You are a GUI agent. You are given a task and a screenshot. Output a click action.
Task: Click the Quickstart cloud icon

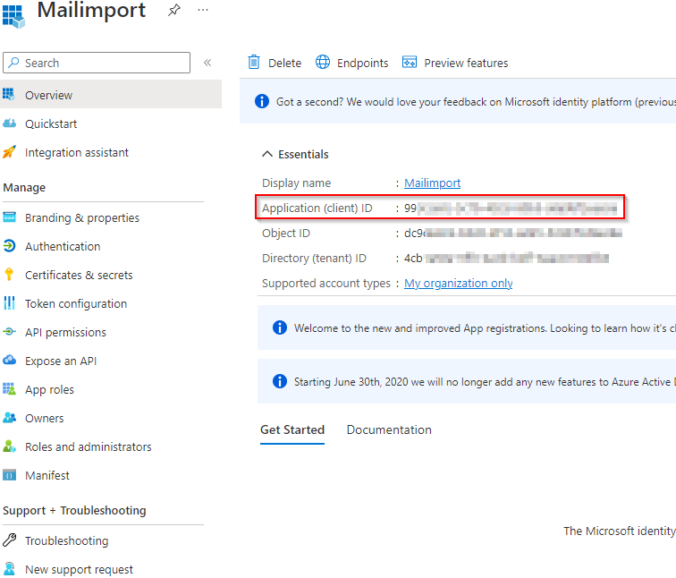point(9,123)
